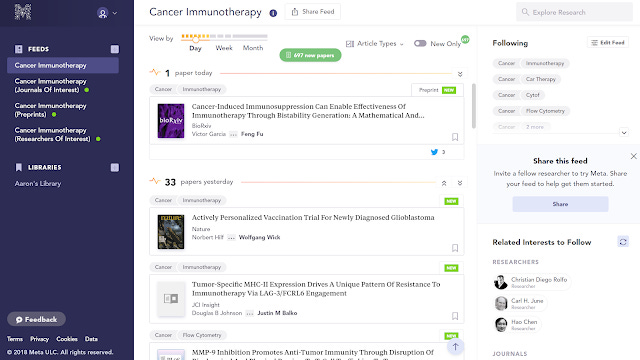Bookmark the Tumor-Specific MHC-II Expression paper
The image size is (640, 360).
point(455,316)
